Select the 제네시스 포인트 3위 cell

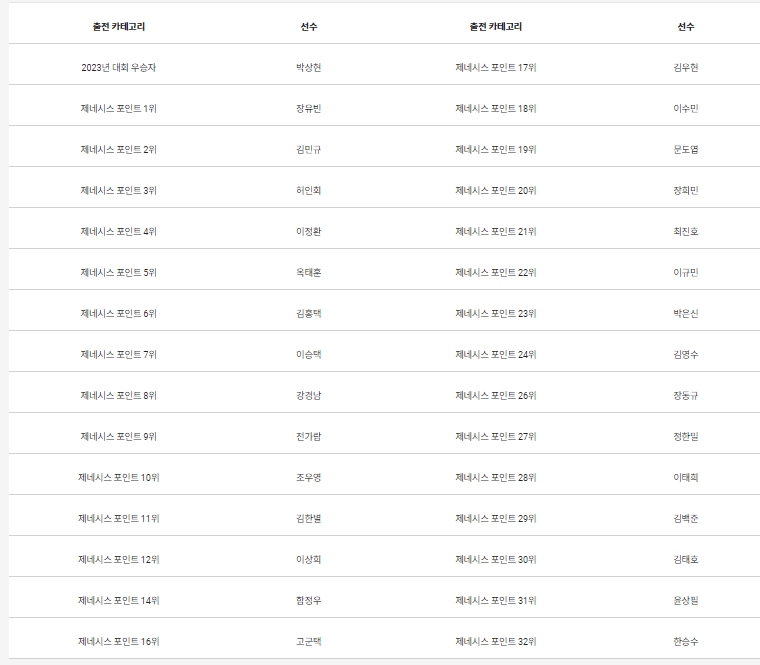pyautogui.click(x=119, y=190)
